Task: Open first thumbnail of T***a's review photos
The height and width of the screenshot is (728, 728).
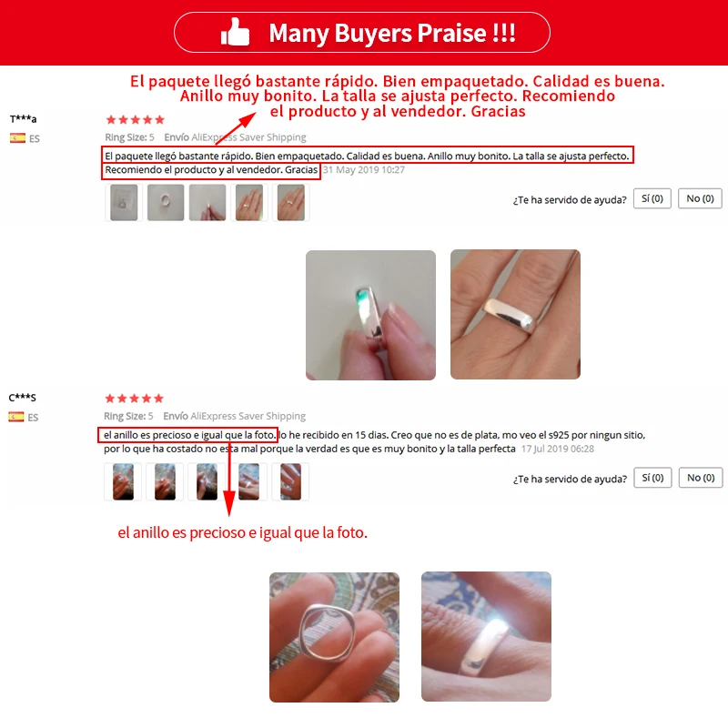Action: [124, 202]
